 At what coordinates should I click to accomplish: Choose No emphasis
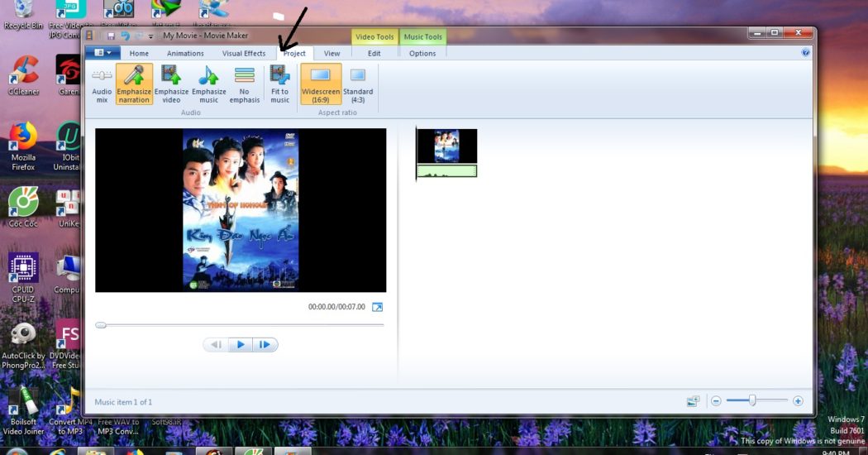[x=244, y=84]
